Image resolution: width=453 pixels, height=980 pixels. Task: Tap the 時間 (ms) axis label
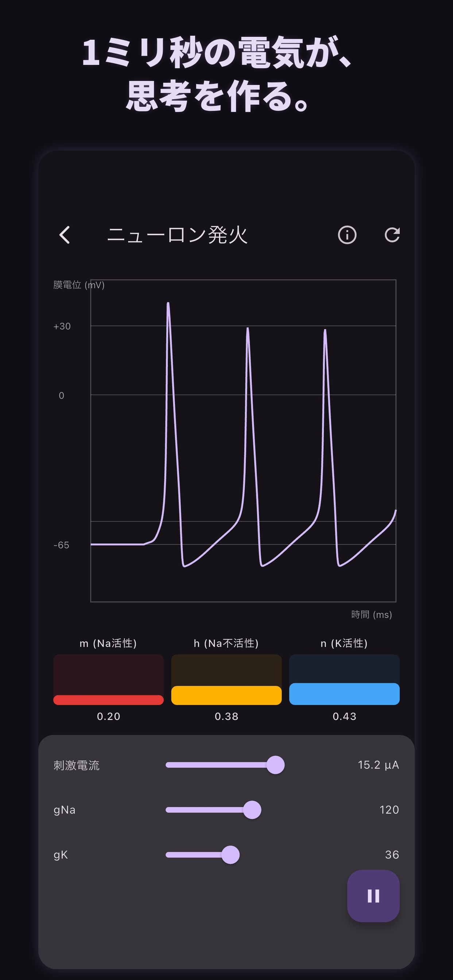coord(372,614)
